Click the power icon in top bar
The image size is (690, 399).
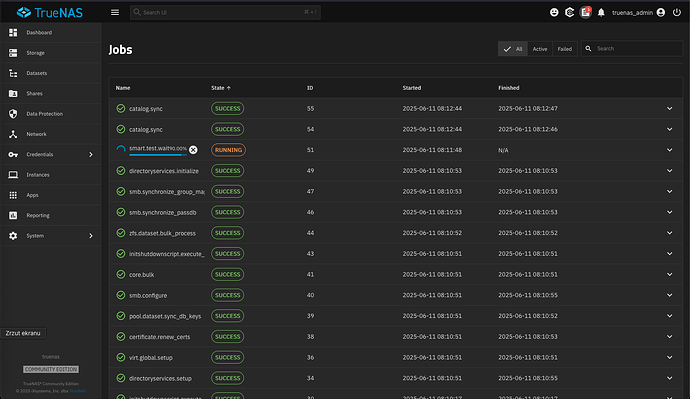click(677, 12)
